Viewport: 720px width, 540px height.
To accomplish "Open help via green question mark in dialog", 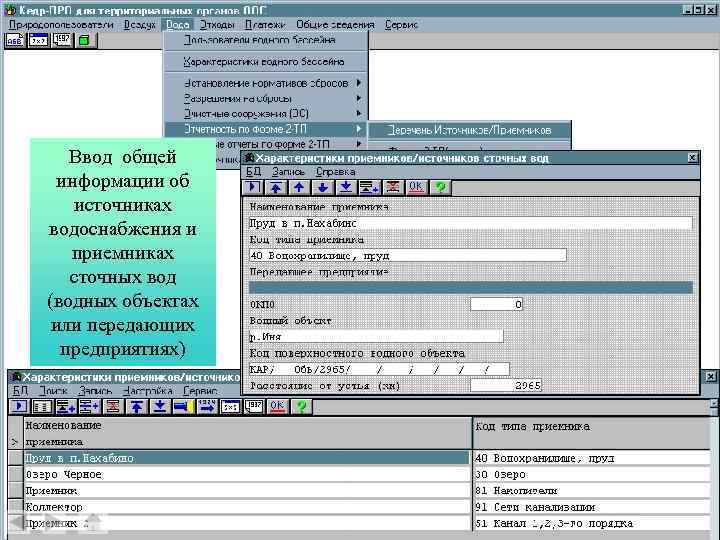I will point(440,187).
